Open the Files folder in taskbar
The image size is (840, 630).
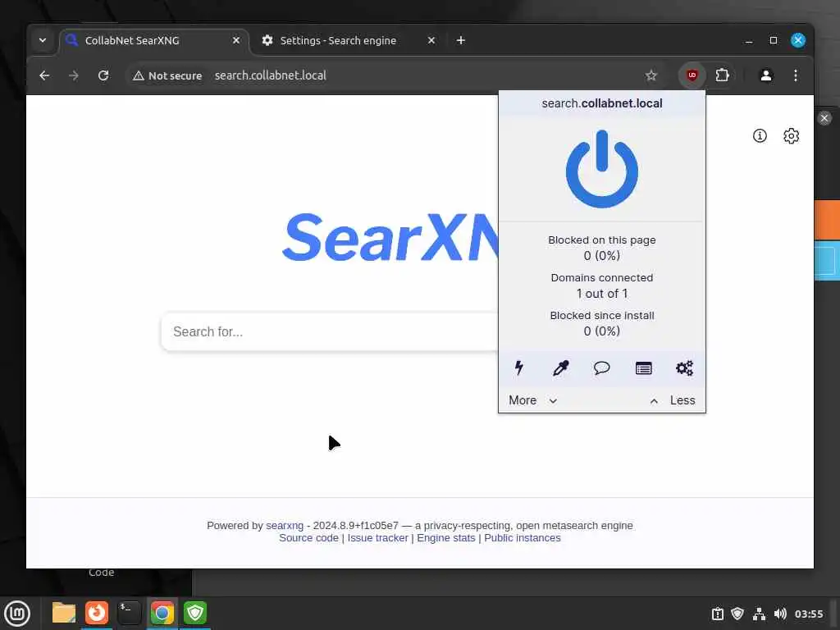(x=64, y=613)
